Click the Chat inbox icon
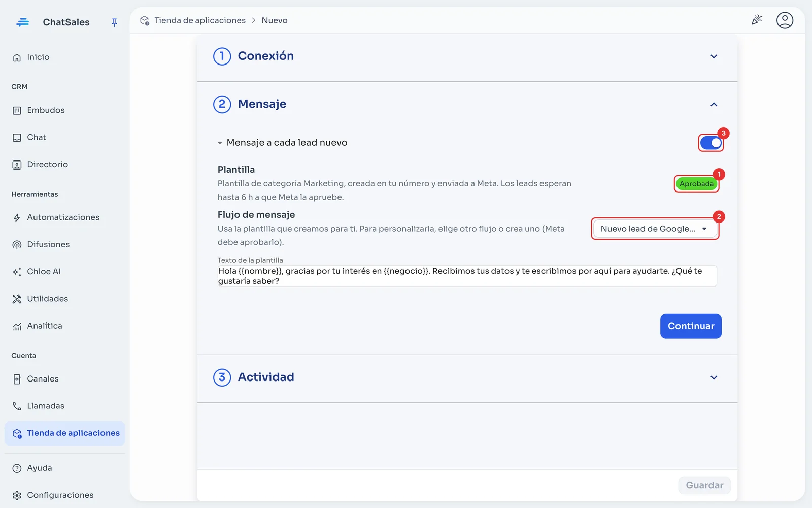The width and height of the screenshot is (812, 508). click(17, 138)
